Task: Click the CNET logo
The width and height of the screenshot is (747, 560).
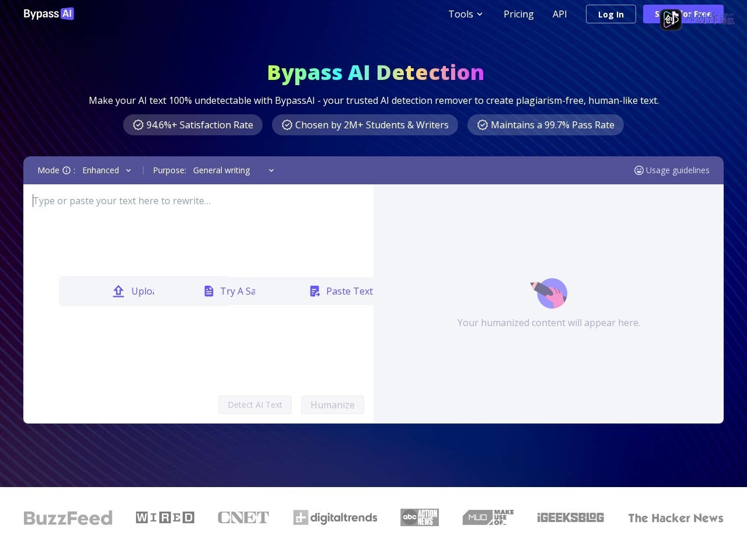Action: pos(243,517)
